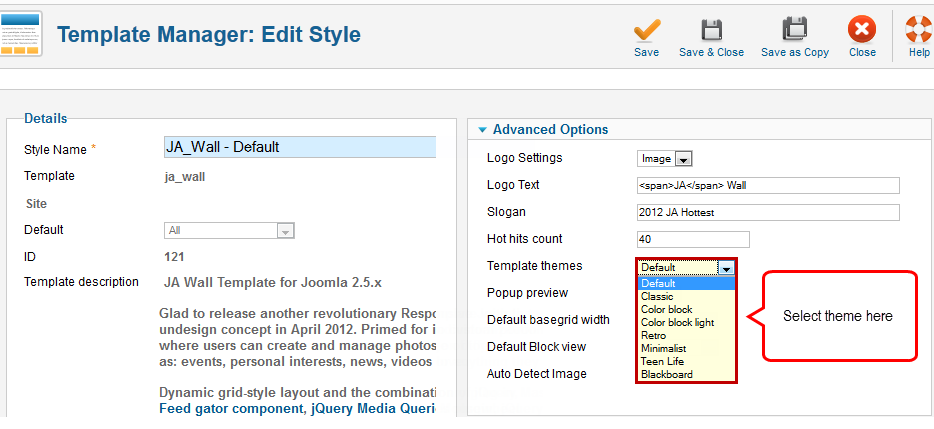Pick the Blackboard theme from list
The image size is (934, 429).
[667, 374]
